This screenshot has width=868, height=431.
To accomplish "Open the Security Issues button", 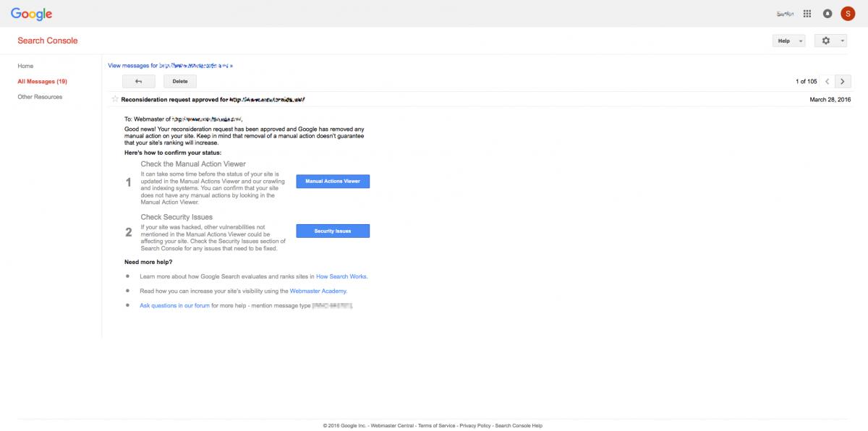I will (x=333, y=231).
